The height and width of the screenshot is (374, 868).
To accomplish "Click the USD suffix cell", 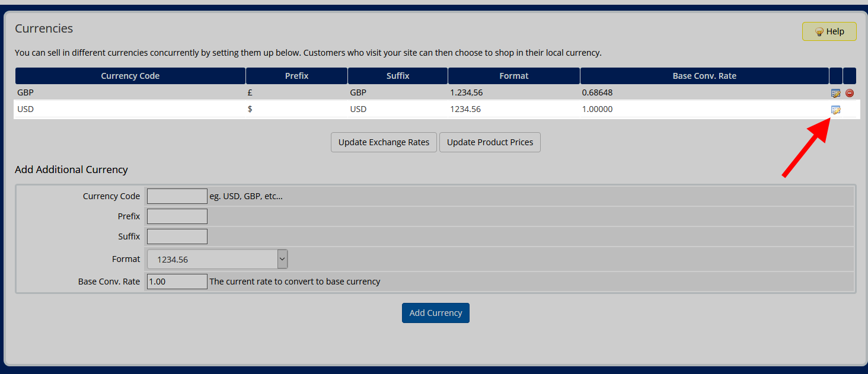I will pyautogui.click(x=359, y=109).
